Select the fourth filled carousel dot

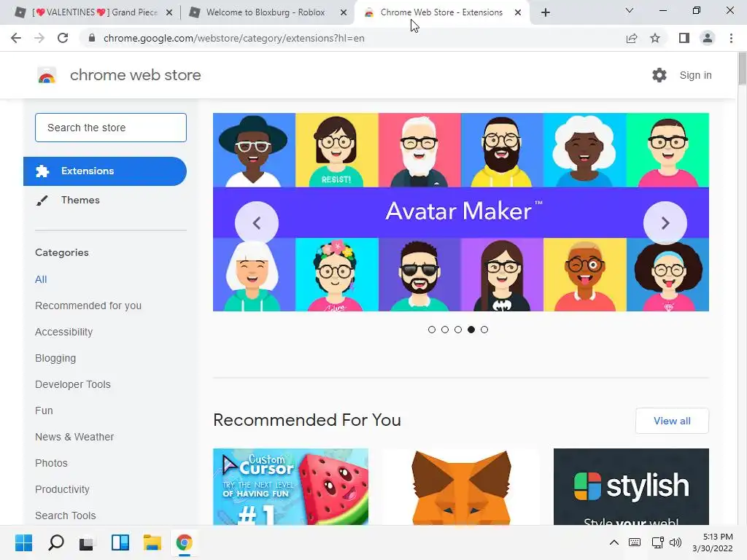tap(471, 330)
